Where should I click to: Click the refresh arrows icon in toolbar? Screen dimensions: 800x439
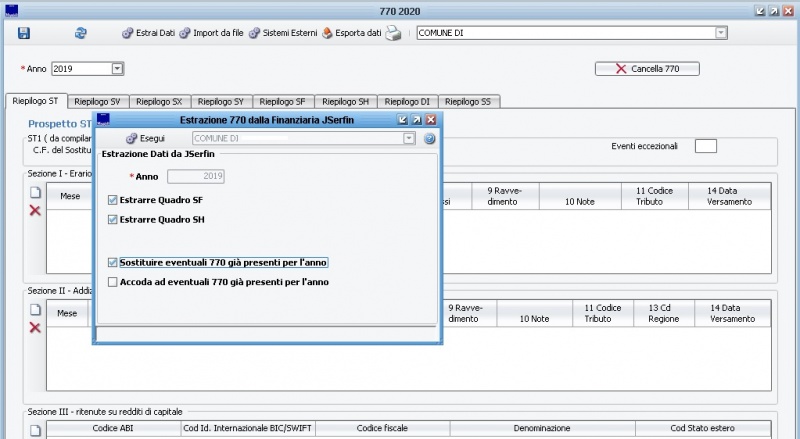pyautogui.click(x=81, y=33)
